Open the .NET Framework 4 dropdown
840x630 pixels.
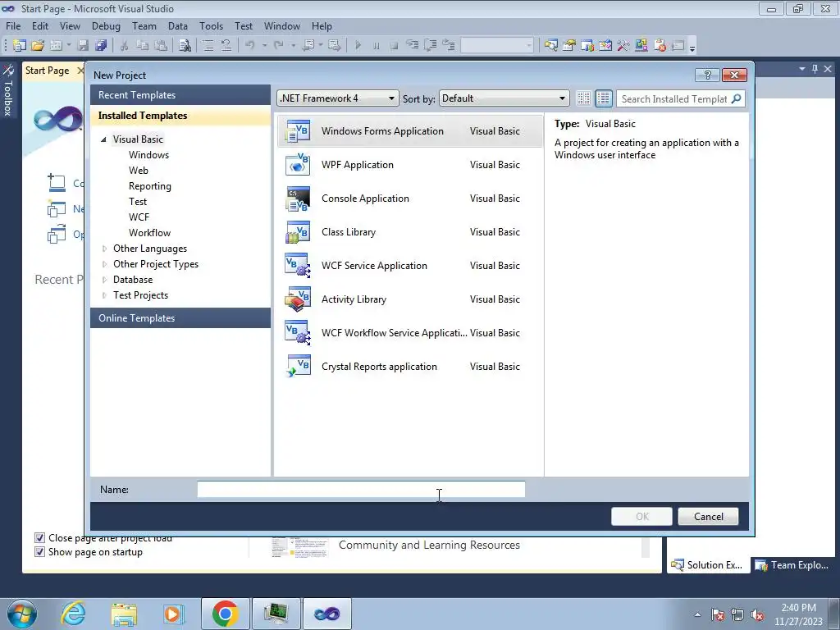(x=337, y=98)
